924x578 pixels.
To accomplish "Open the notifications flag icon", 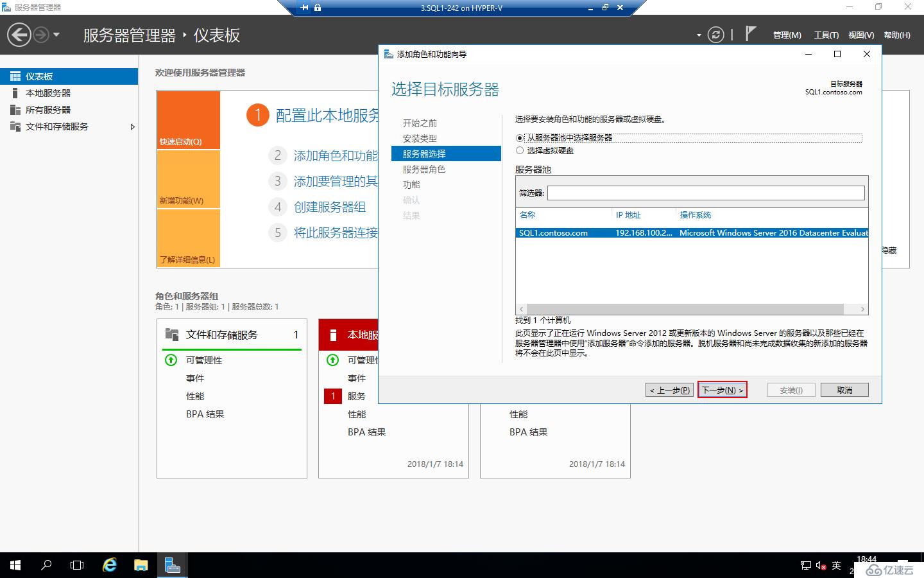I will pos(750,33).
